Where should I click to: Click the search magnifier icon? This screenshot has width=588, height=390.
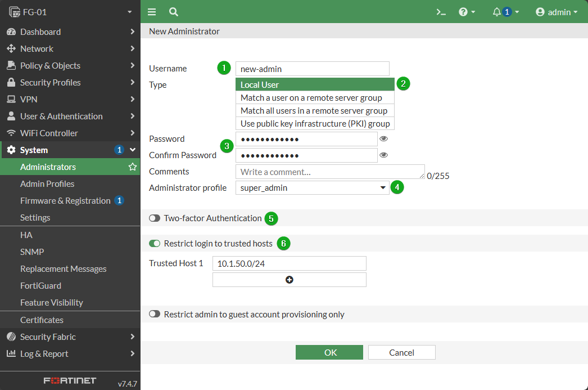pos(173,12)
